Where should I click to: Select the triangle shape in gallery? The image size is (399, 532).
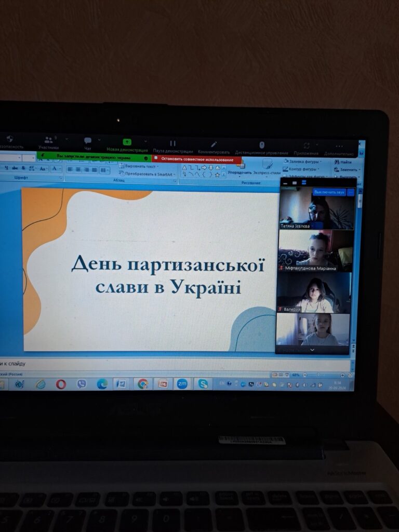coord(184,167)
